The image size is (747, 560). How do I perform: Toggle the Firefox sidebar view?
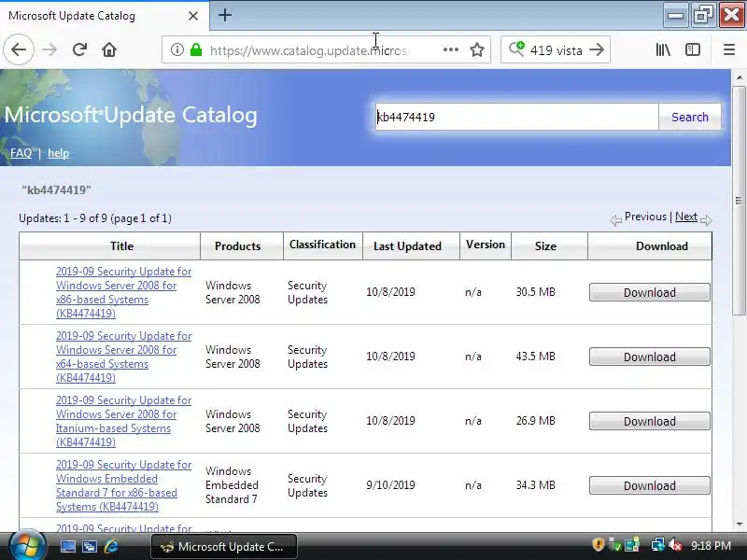pos(692,49)
